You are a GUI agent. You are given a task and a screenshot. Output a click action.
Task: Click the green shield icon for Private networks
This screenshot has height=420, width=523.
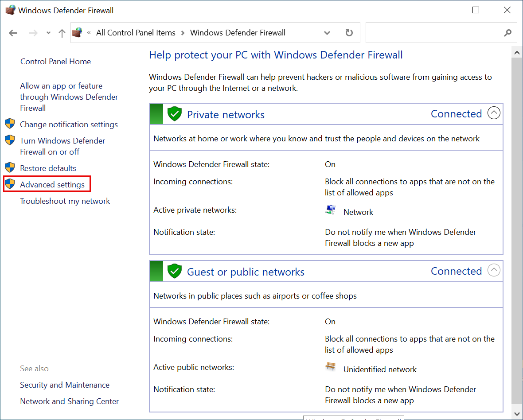click(x=174, y=113)
